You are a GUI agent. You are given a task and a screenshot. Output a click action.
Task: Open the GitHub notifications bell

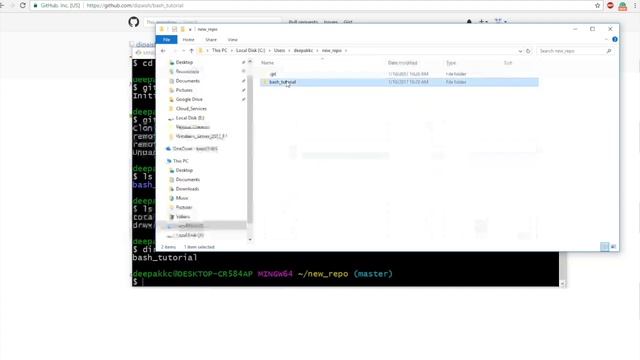click(x=469, y=22)
